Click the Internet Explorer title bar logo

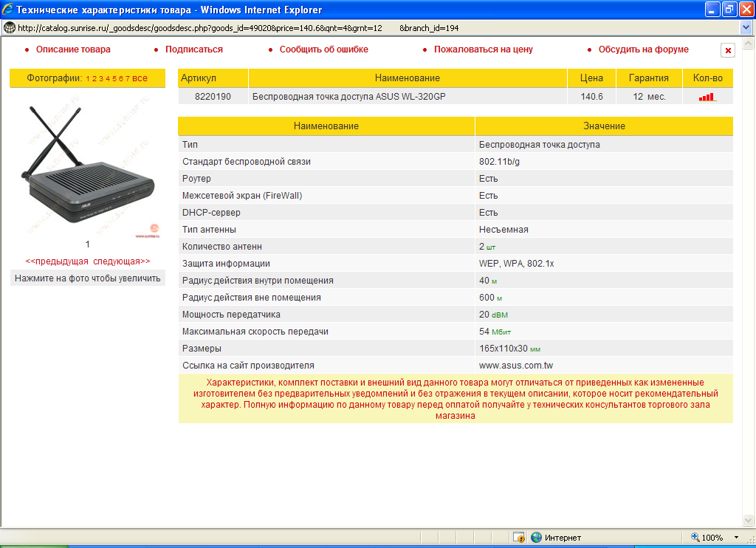click(7, 10)
